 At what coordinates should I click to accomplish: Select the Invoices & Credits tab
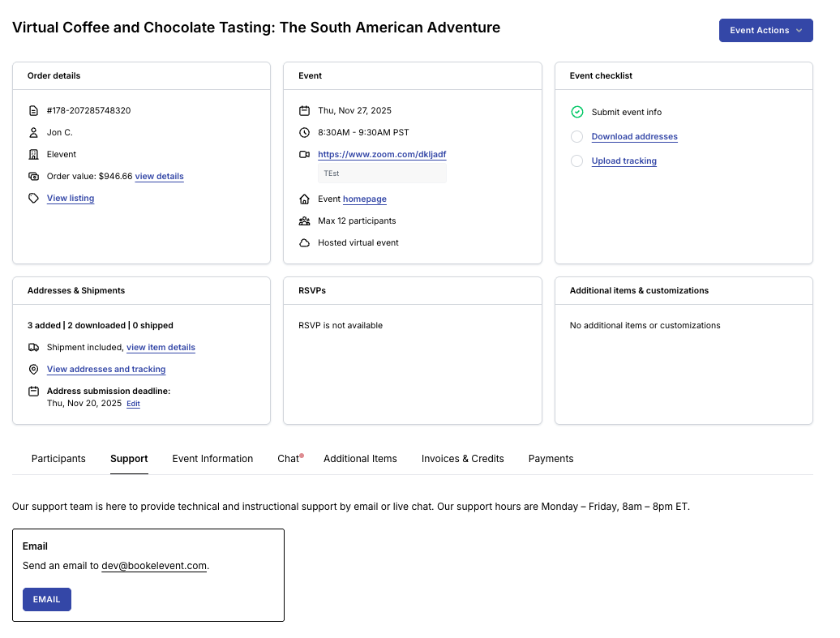462,459
